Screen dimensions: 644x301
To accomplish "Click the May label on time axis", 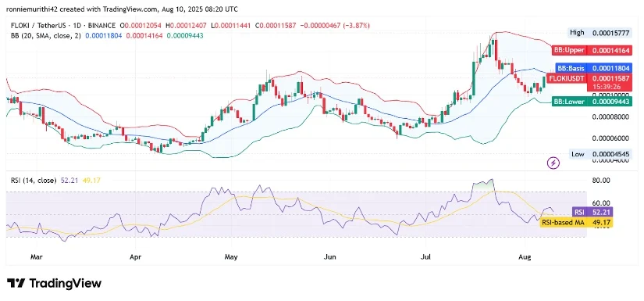I will tap(231, 257).
